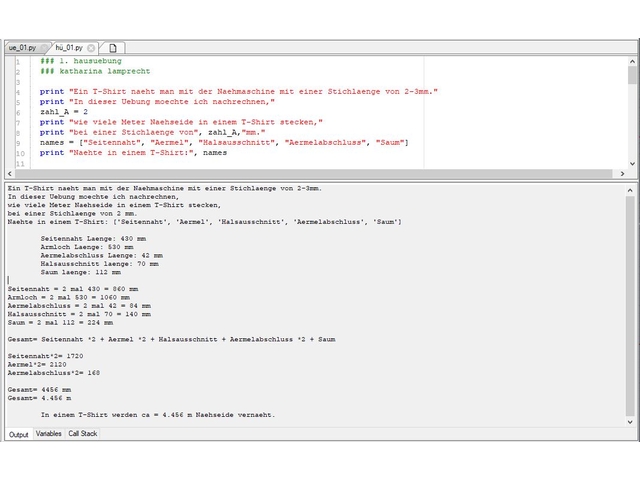Click the 'zahl_A = 2' code line
The image size is (640, 480).
(64, 112)
